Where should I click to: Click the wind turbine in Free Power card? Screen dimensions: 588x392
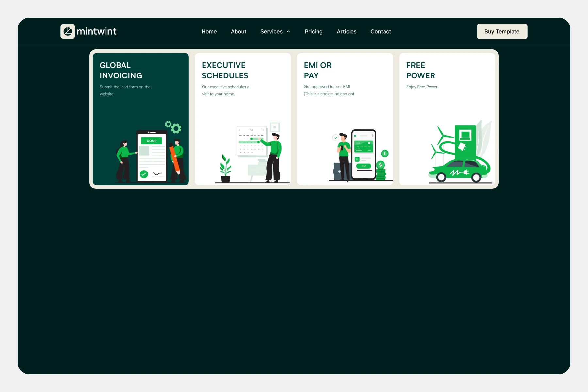pyautogui.click(x=441, y=137)
